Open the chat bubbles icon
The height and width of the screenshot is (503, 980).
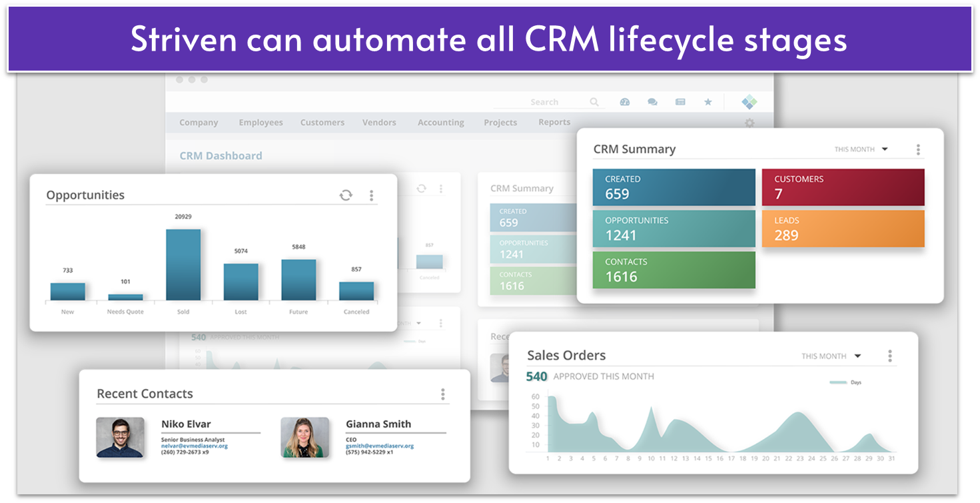point(652,102)
